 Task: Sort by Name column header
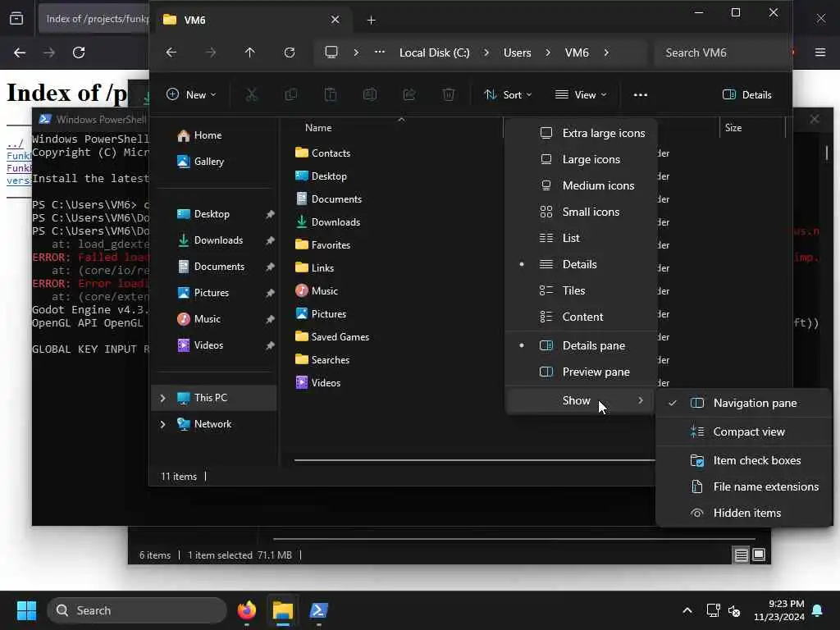tap(318, 128)
